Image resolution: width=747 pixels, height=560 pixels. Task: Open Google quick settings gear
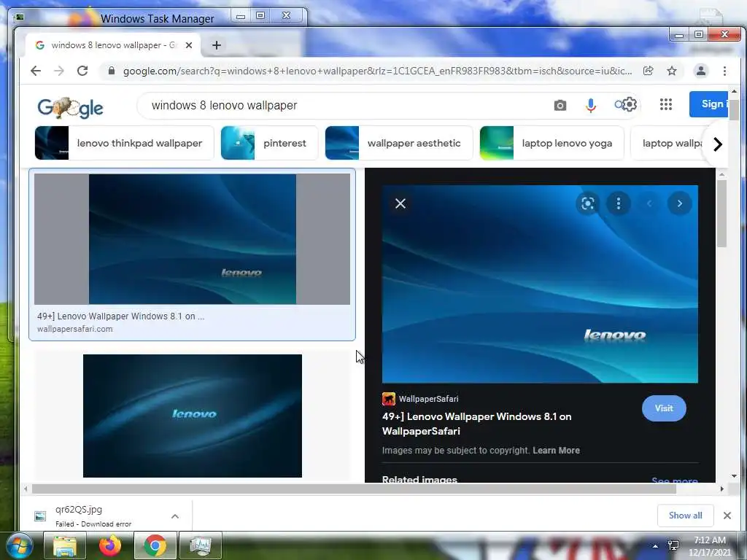[x=629, y=104]
